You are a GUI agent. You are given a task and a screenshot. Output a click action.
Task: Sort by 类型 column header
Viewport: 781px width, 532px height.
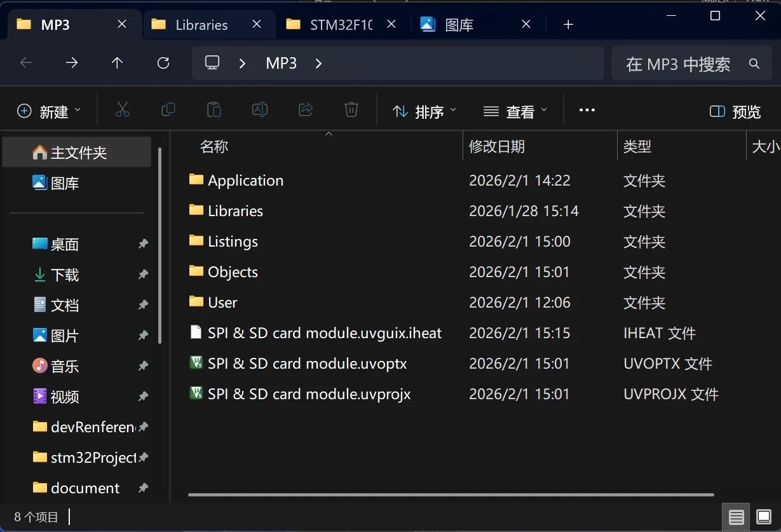tap(637, 147)
